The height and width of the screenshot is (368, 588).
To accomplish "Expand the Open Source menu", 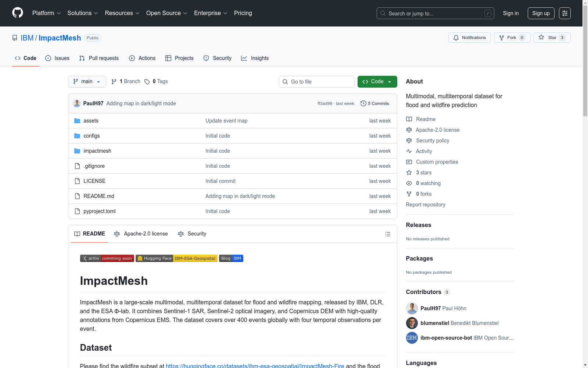I will (x=167, y=13).
